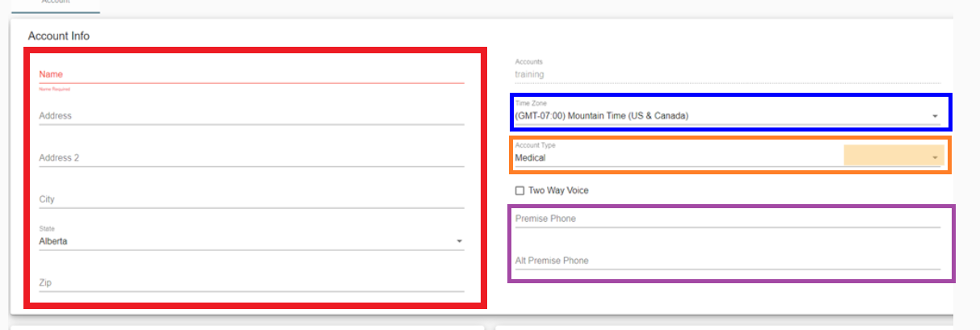
Task: Enable the Two Way Voice checkbox
Action: 520,191
